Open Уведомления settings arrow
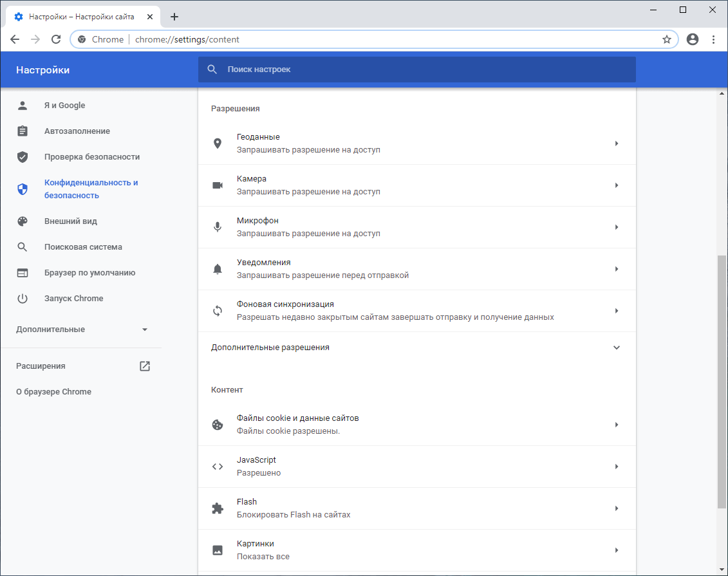 [x=616, y=269]
